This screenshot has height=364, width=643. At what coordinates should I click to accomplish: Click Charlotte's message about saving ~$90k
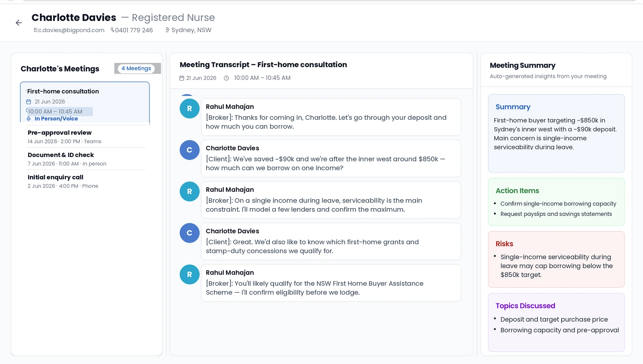coord(331,158)
